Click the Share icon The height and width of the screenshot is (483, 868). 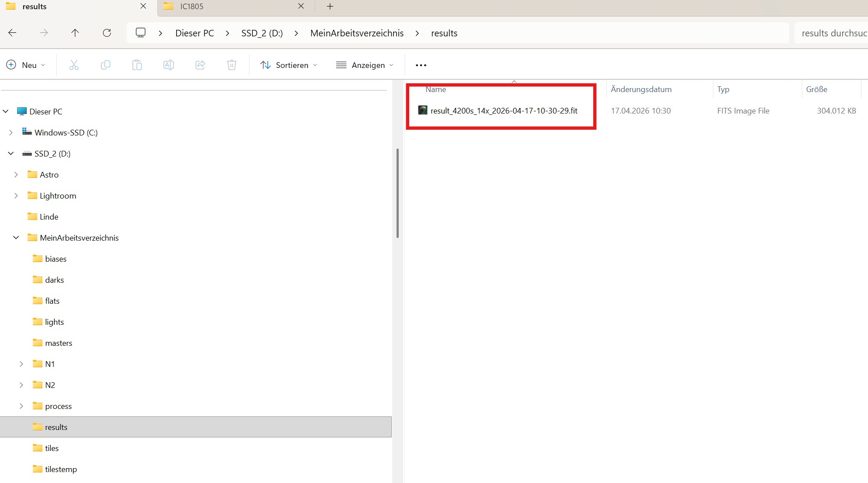click(x=200, y=65)
